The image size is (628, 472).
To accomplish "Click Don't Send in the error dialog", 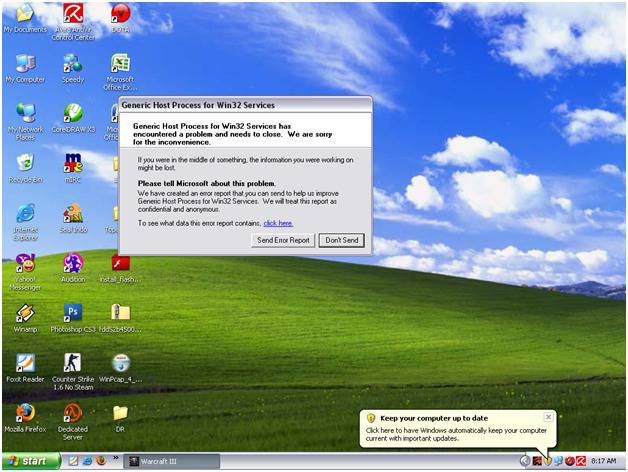I will 342,240.
